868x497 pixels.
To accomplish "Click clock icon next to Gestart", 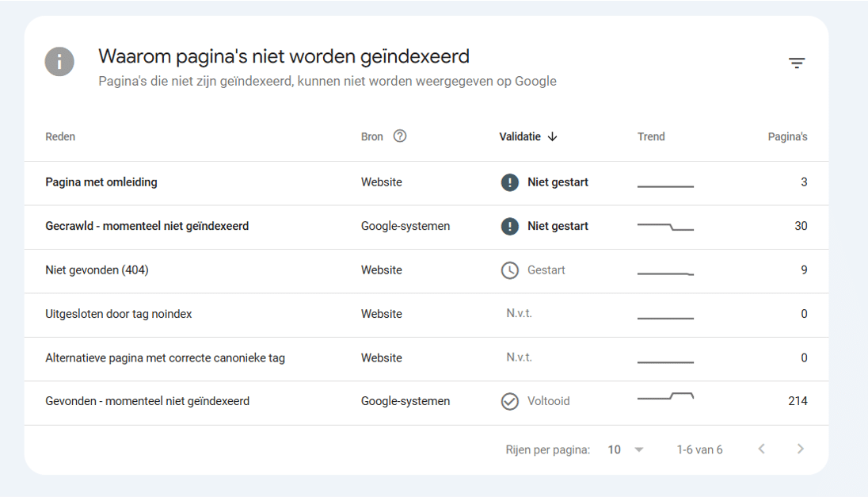I will pos(510,270).
